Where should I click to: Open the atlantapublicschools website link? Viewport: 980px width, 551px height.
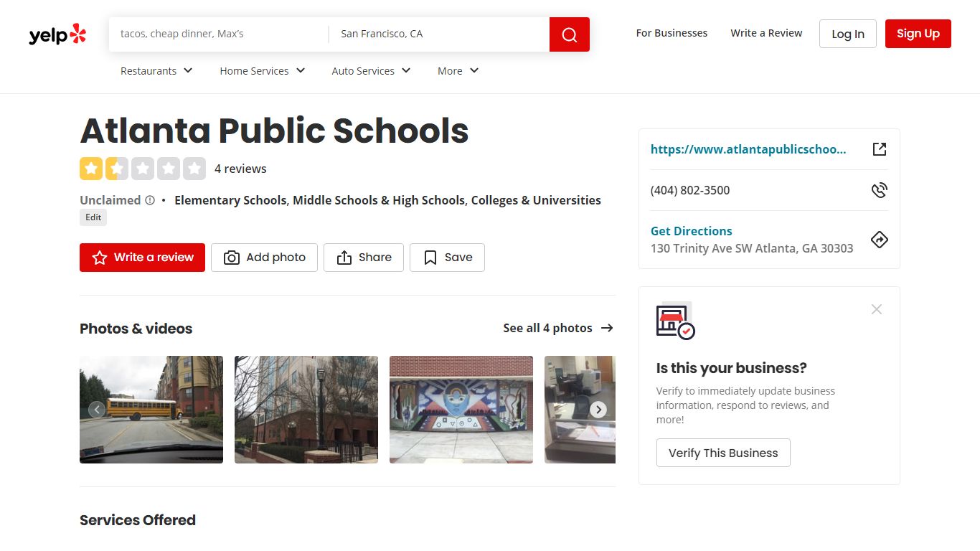pyautogui.click(x=748, y=149)
